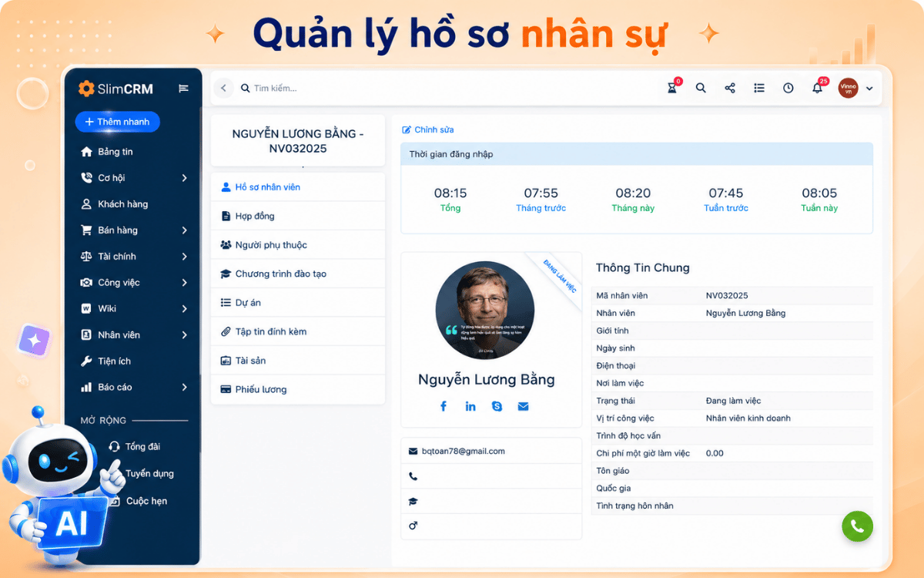Click the Nguyễn Lương Bằng name heading

point(487,380)
